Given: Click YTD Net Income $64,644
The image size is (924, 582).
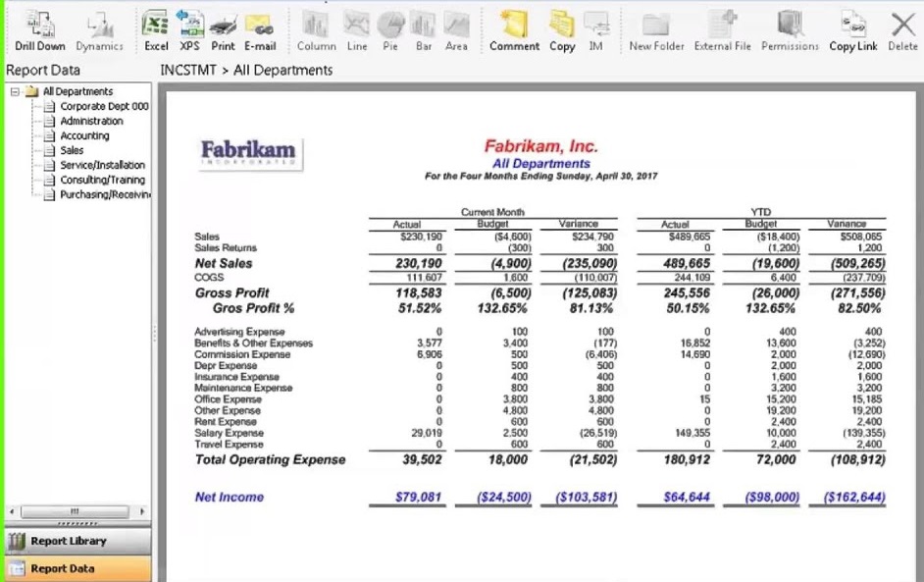Looking at the screenshot, I should (x=687, y=497).
